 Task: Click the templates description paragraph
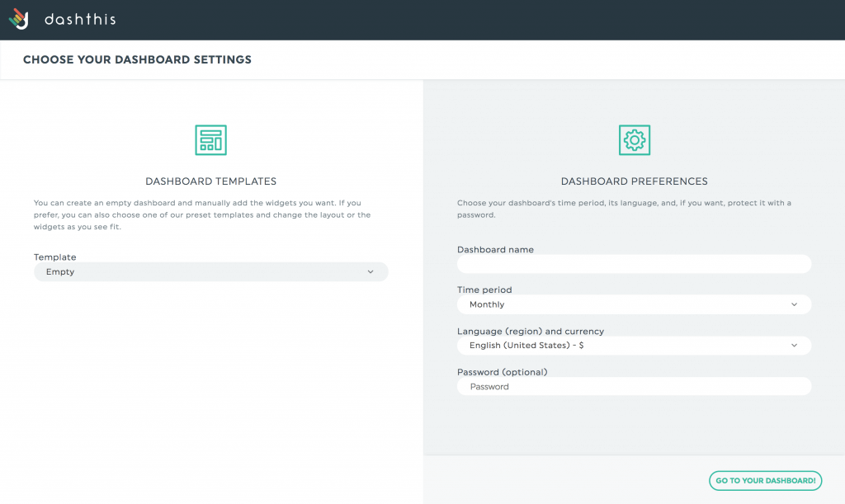click(202, 214)
